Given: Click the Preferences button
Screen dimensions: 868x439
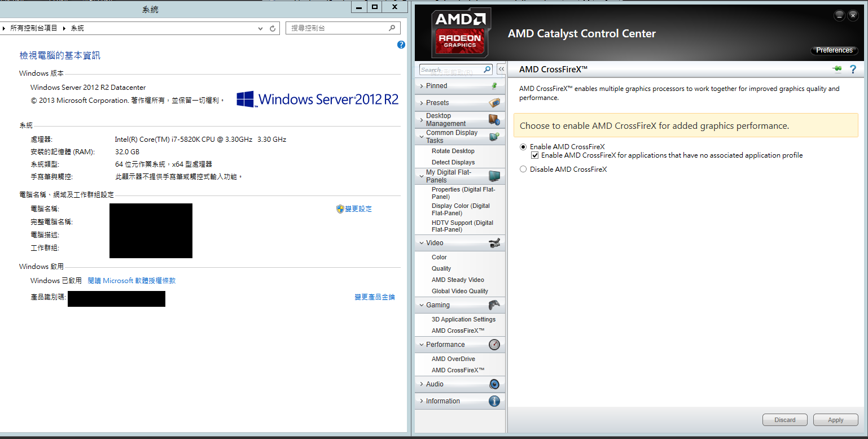Looking at the screenshot, I should [x=834, y=50].
